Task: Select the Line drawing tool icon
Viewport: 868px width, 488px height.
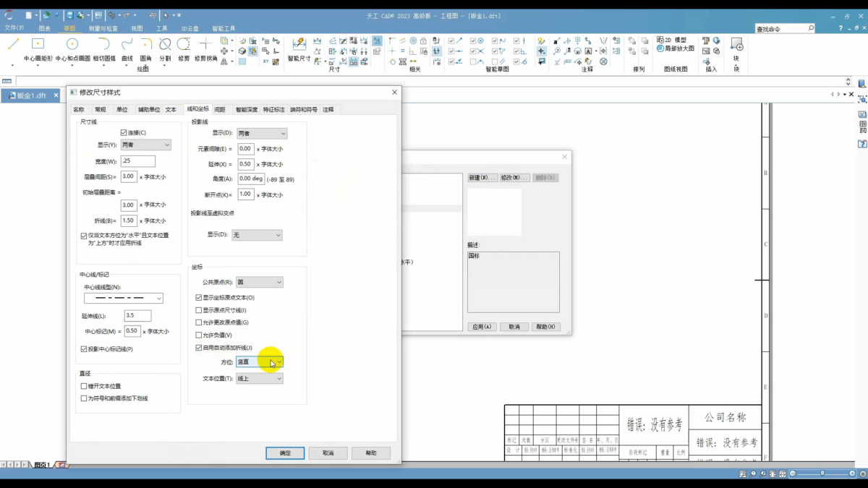Action: pyautogui.click(x=13, y=44)
